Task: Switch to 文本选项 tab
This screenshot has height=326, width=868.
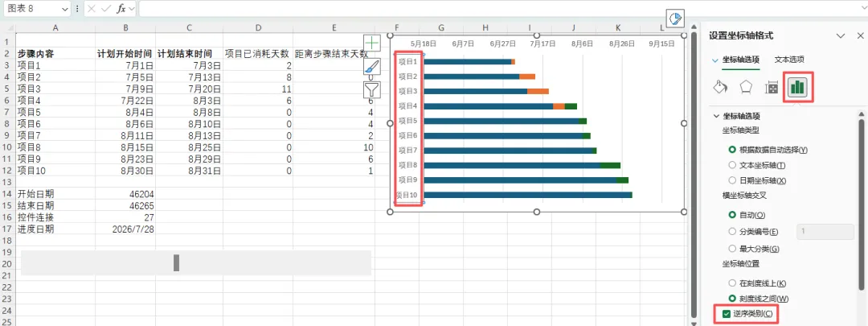Action: 789,60
